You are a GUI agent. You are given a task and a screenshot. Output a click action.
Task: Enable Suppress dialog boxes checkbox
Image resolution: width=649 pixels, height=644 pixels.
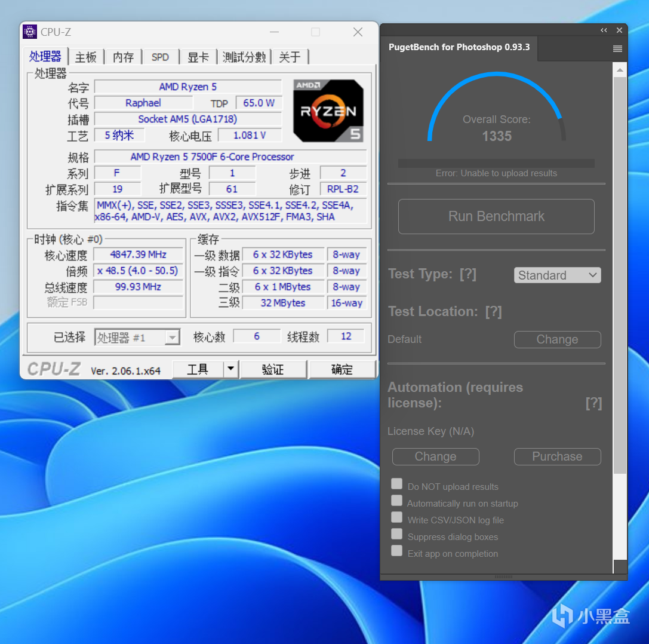point(396,534)
